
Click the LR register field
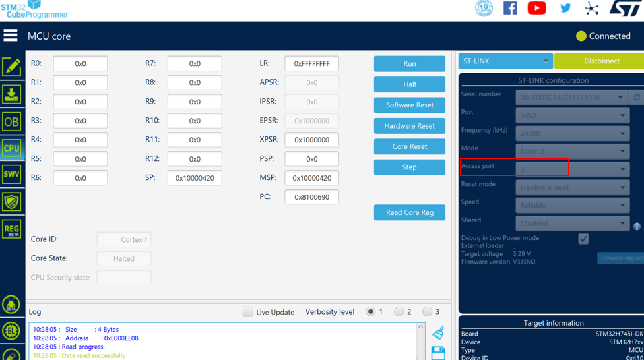pyautogui.click(x=311, y=63)
